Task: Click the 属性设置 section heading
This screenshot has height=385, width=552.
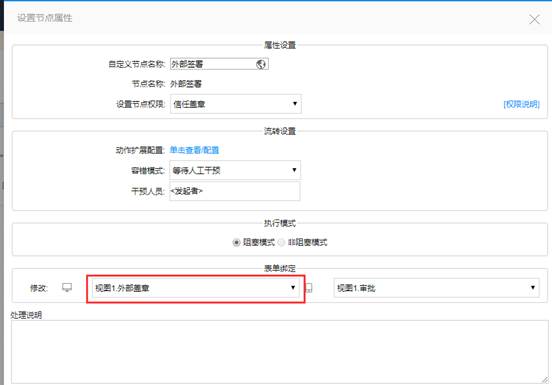Action: 280,45
